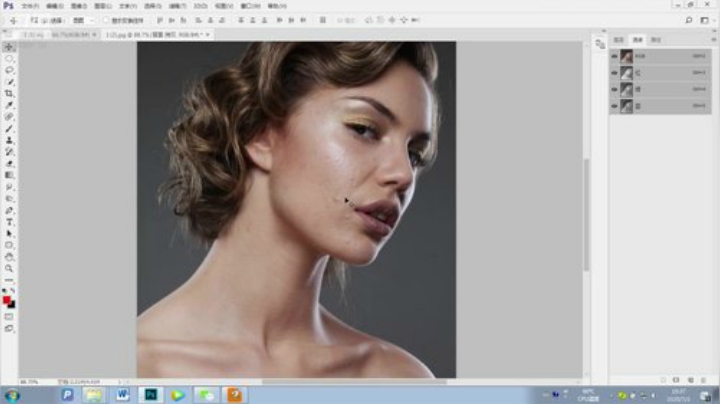Change the screen mode from toolbox
The height and width of the screenshot is (404, 720).
[x=9, y=328]
